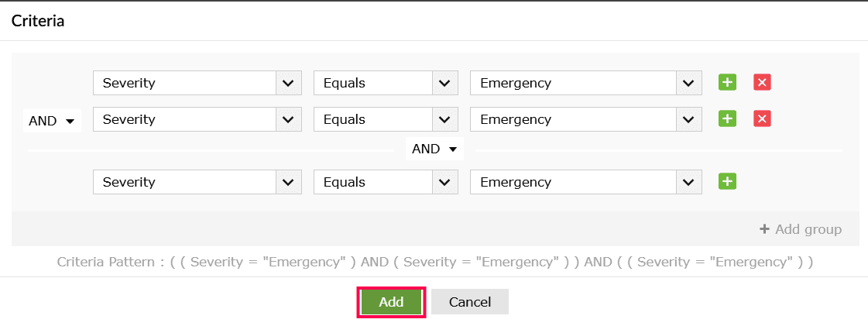Change center AND operator between groups
This screenshot has height=326, width=868.
tap(434, 149)
